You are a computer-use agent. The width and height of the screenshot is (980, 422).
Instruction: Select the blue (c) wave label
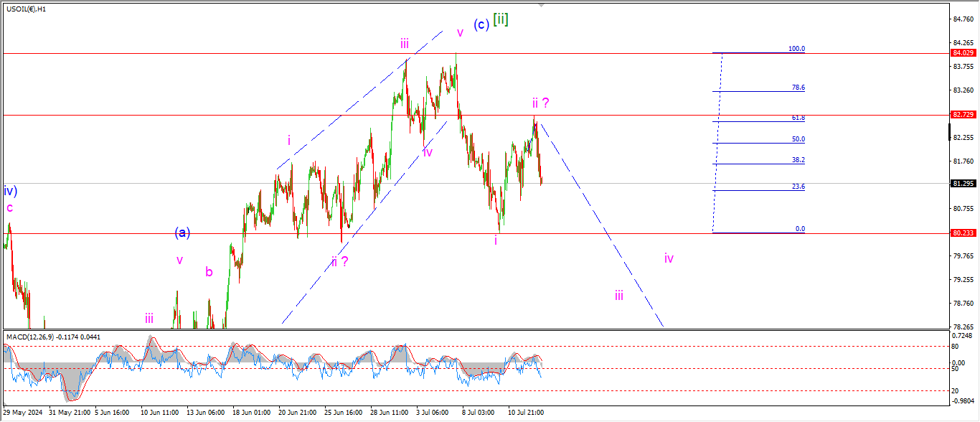[x=481, y=24]
